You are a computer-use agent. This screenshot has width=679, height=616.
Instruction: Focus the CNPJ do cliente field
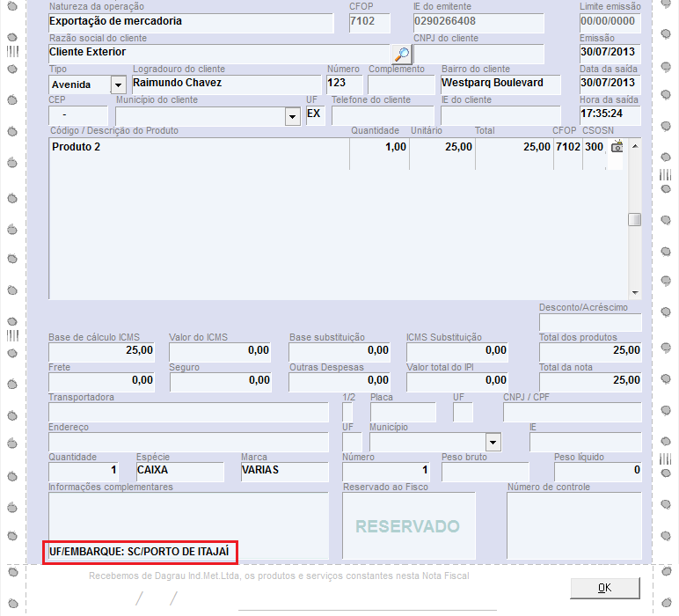click(x=478, y=53)
